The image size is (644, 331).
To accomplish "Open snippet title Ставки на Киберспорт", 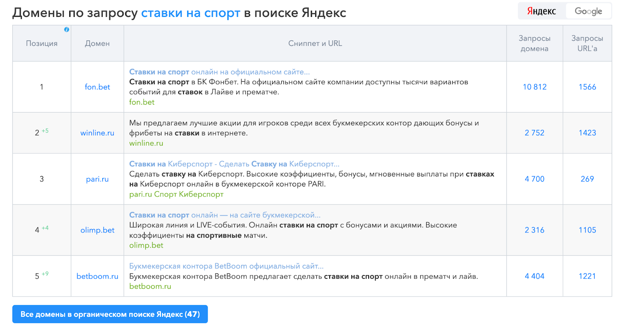I will tap(234, 164).
